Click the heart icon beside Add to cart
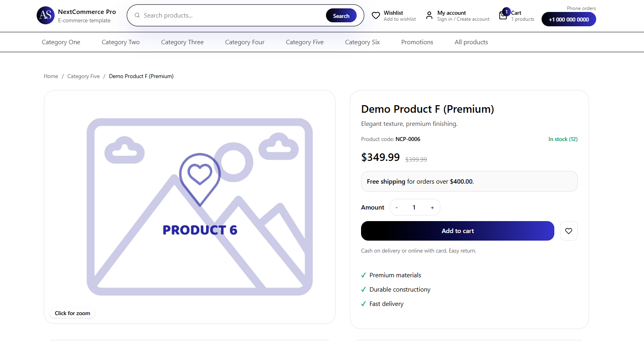The height and width of the screenshot is (341, 644). pyautogui.click(x=569, y=231)
